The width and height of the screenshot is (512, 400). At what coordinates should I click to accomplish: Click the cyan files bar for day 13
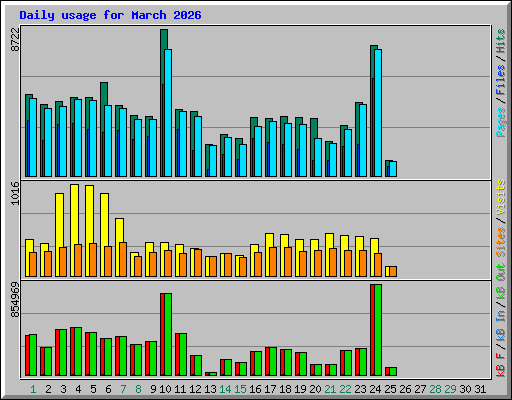click(x=213, y=161)
